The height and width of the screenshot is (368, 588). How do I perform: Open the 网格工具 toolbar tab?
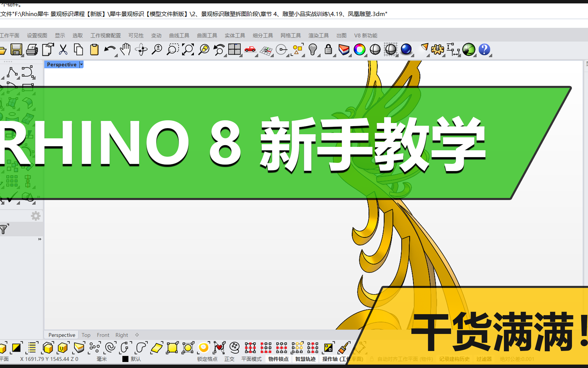291,35
